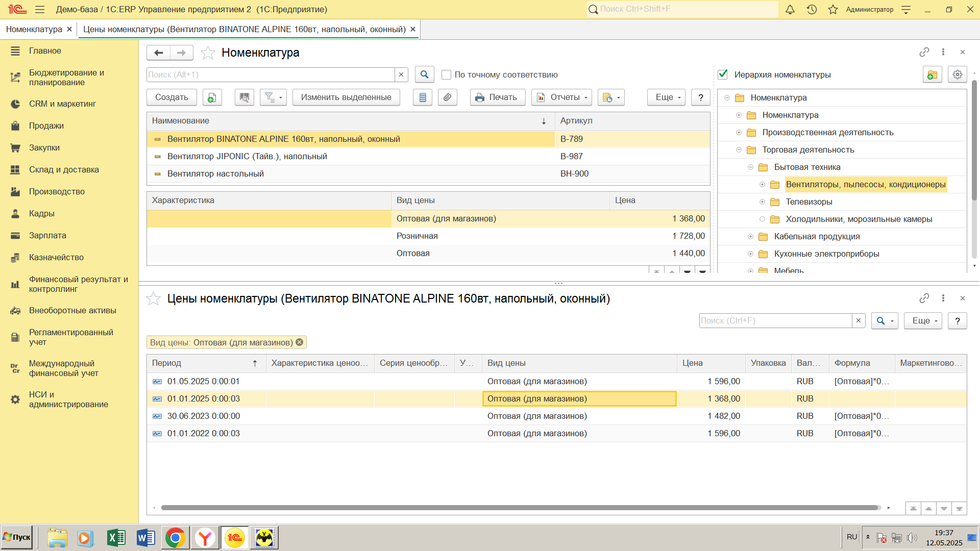Click help button in price history panel
The height and width of the screenshot is (551, 980).
click(958, 321)
